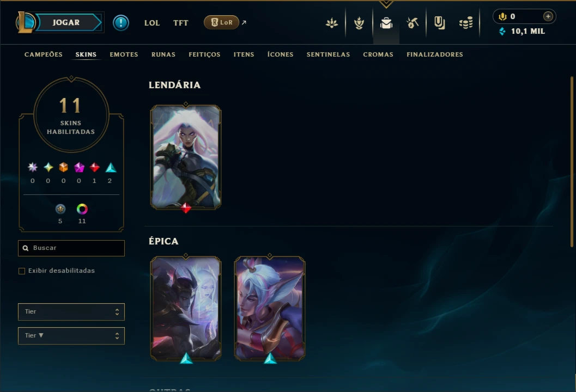Click into the Buscar search field
Screen dimensions: 576x392
[71, 248]
